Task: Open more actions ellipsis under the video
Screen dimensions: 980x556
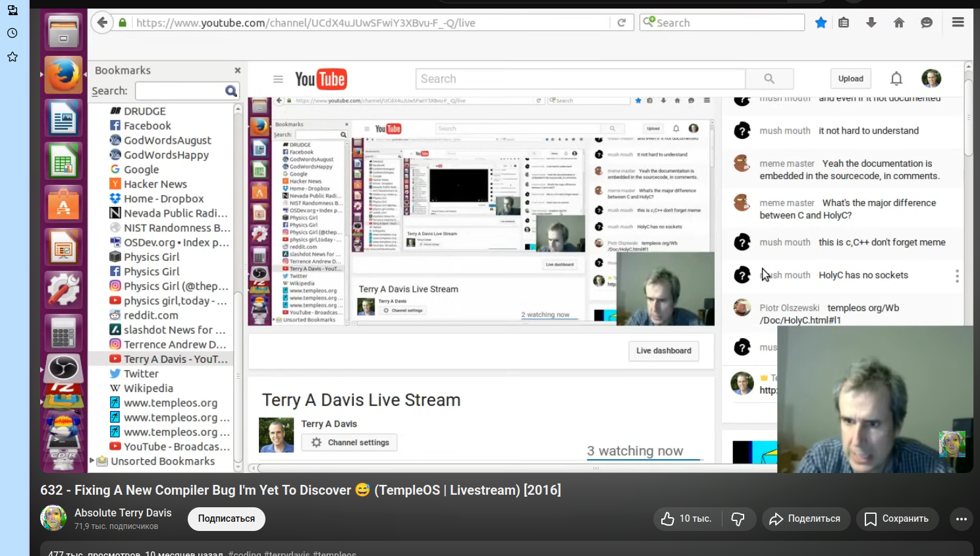Action: [962, 519]
